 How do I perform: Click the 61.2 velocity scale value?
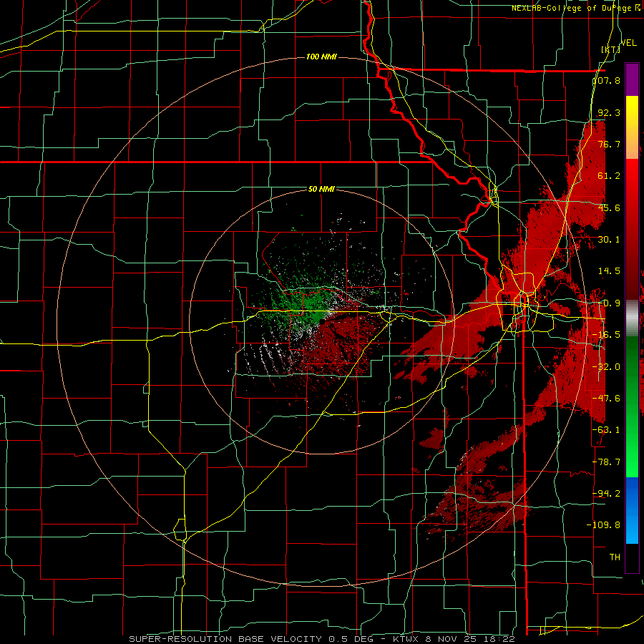(x=609, y=175)
